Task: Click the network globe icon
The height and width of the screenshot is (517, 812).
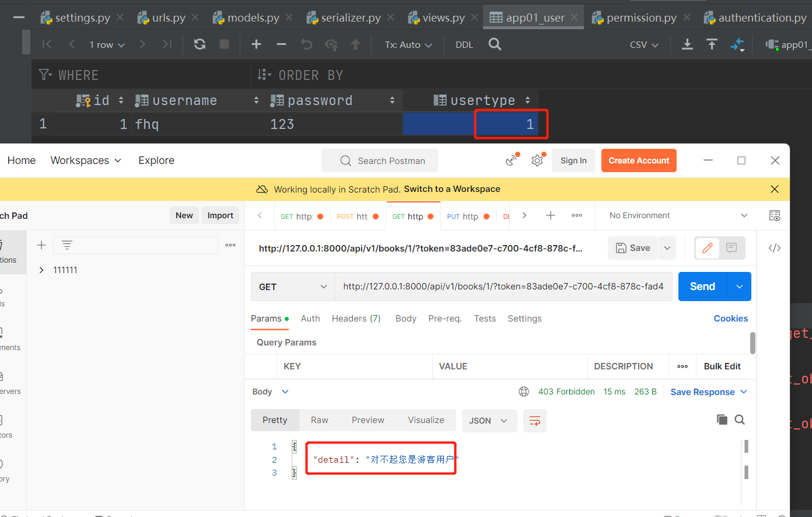Action: (x=524, y=392)
